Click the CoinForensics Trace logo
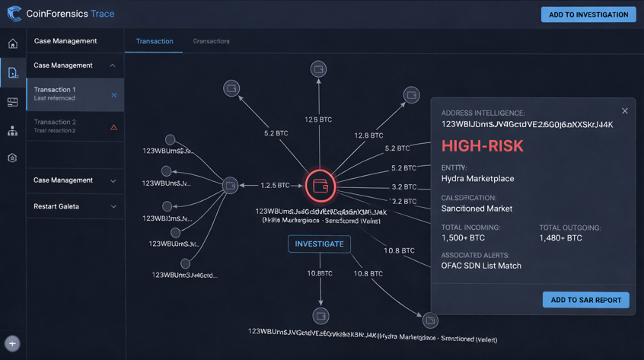644x360 pixels. pos(14,14)
